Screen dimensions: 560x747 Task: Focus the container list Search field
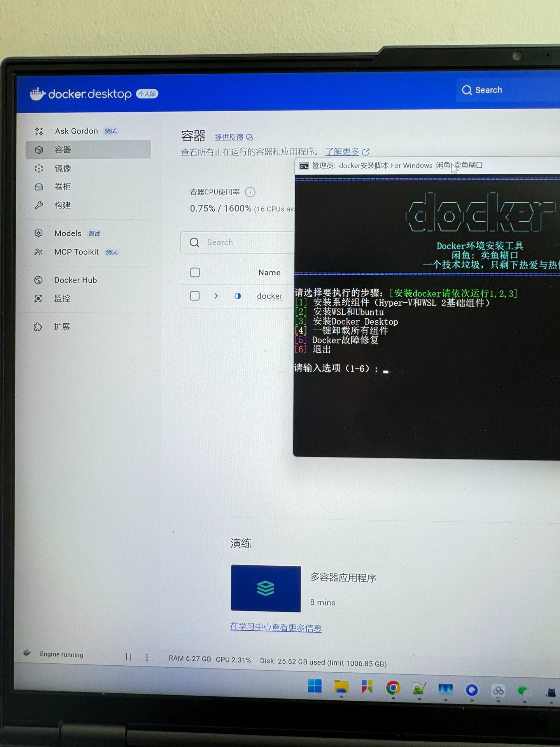[x=237, y=242]
